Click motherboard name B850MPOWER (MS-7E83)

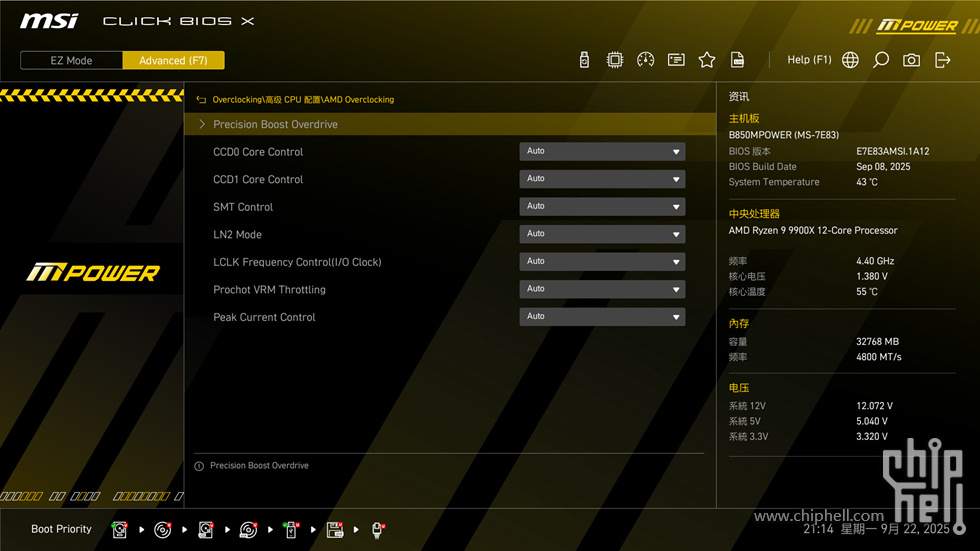pos(784,135)
